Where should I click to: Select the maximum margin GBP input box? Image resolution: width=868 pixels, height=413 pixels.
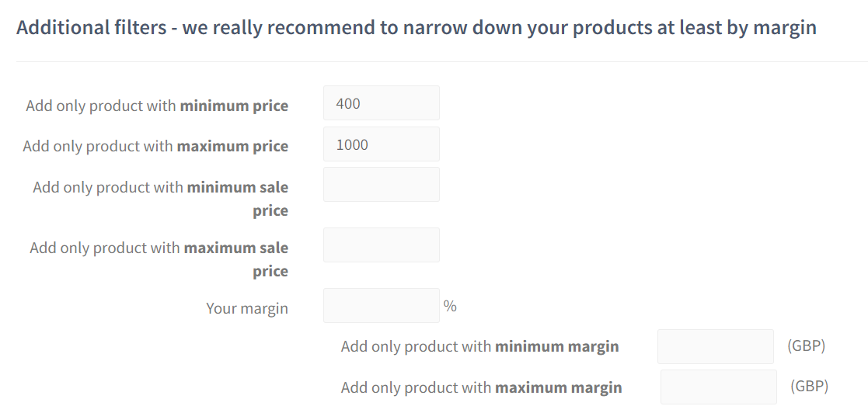(x=718, y=387)
